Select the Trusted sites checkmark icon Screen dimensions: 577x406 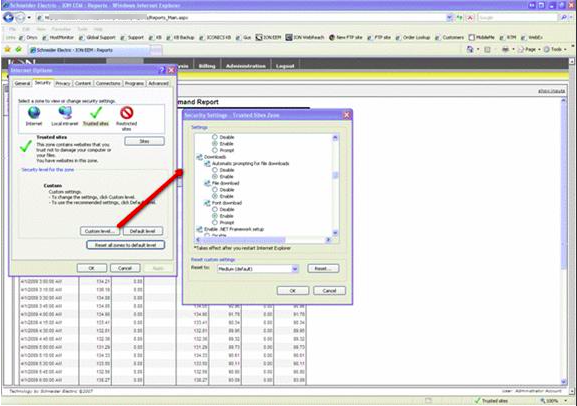[96, 113]
